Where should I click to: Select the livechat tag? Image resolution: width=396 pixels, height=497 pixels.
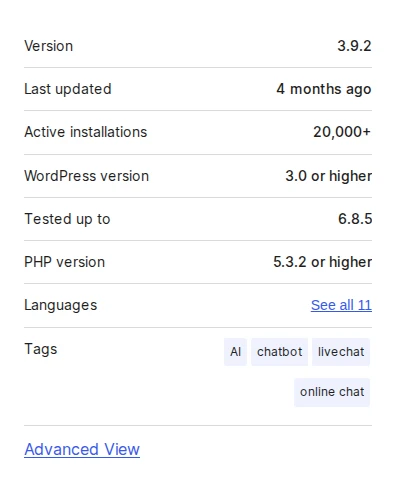point(341,352)
